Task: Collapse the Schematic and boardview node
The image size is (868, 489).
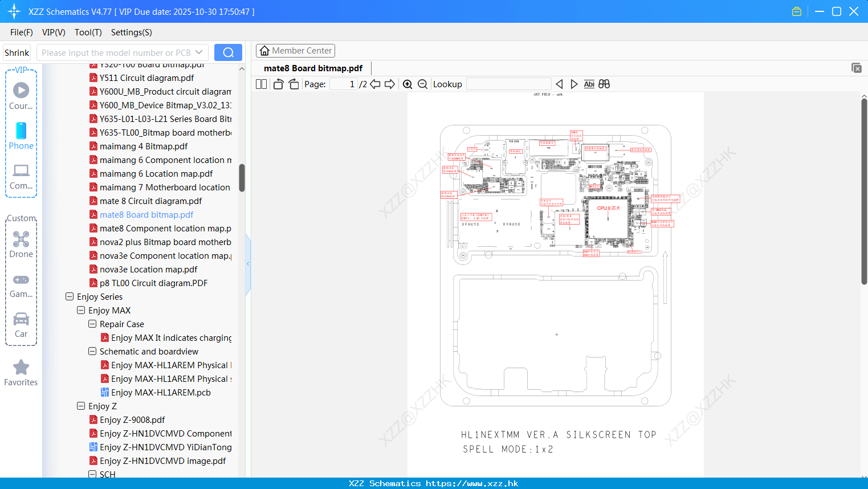Action: point(92,351)
